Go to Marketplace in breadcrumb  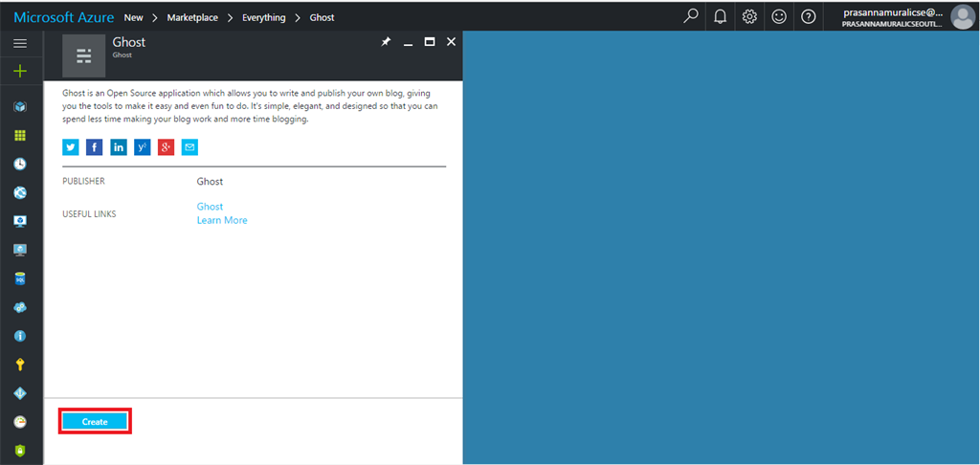pos(192,17)
